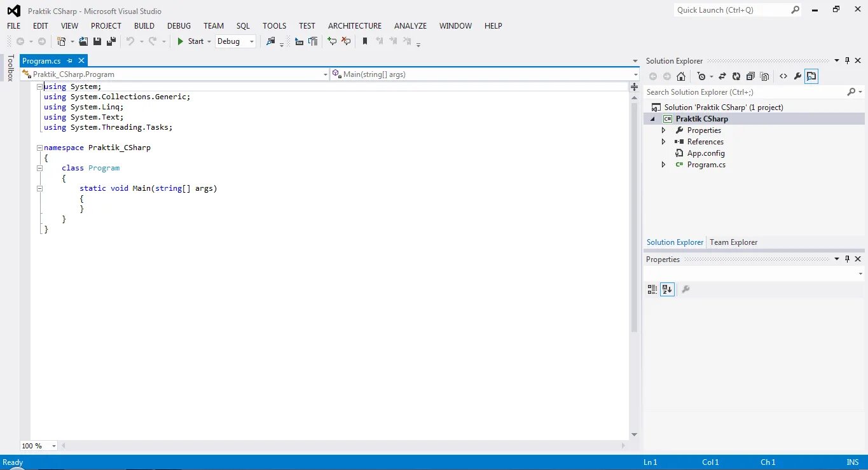Toggle Preview Selected Items in Solution Explorer

tap(811, 76)
